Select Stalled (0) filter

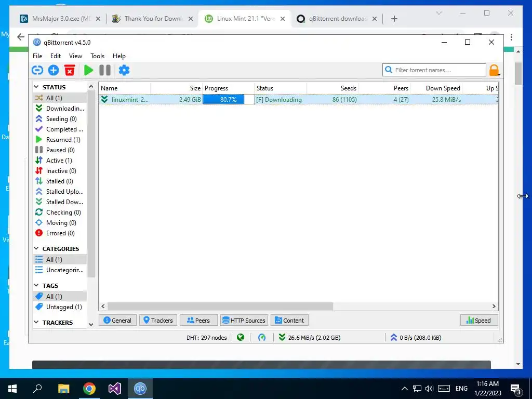tap(60, 181)
